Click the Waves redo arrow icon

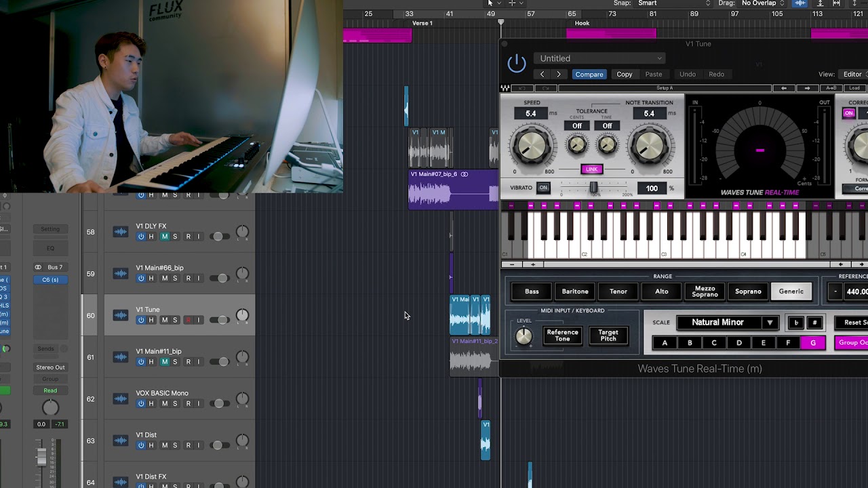pos(546,88)
